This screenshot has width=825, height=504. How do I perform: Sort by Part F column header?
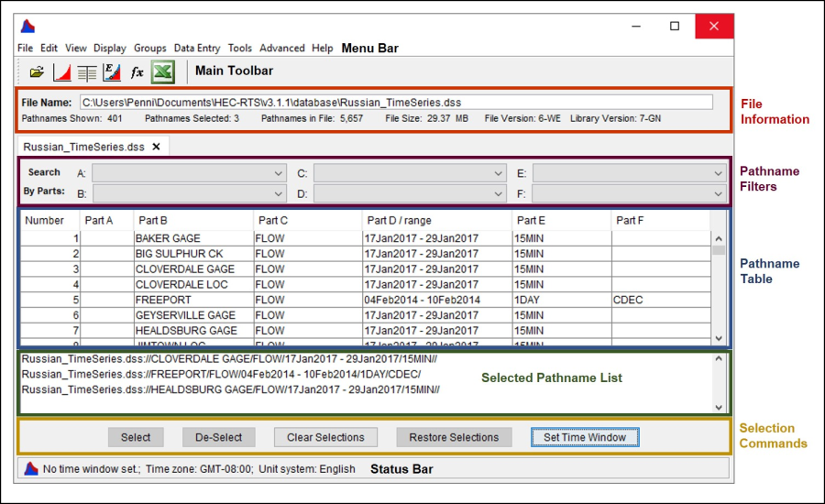coord(661,221)
